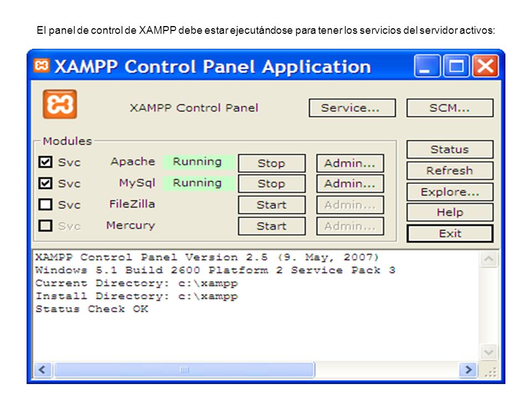Open Apache Admin...
Screen dimensions: 532x399
point(350,163)
